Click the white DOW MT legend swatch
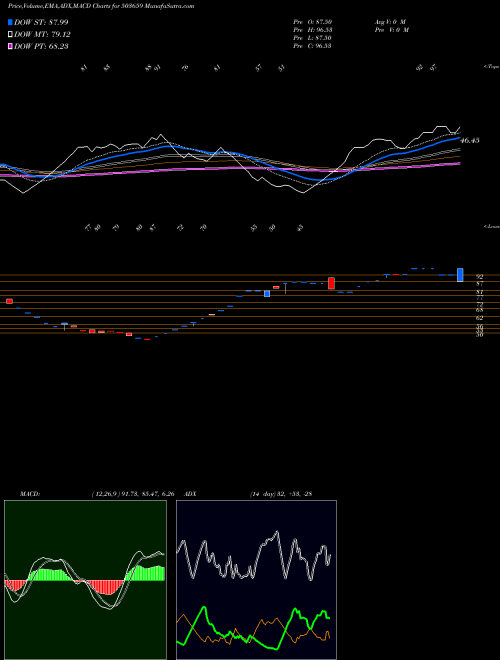 (x=10, y=35)
